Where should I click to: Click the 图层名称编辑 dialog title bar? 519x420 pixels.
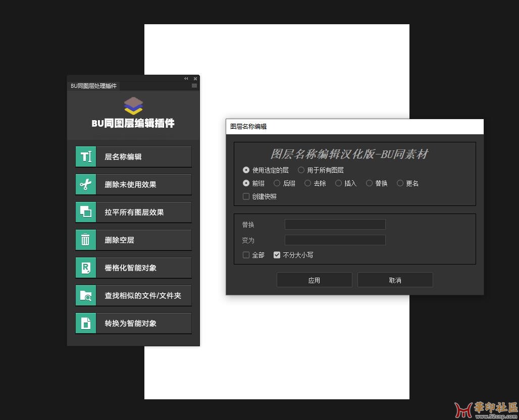(354, 126)
